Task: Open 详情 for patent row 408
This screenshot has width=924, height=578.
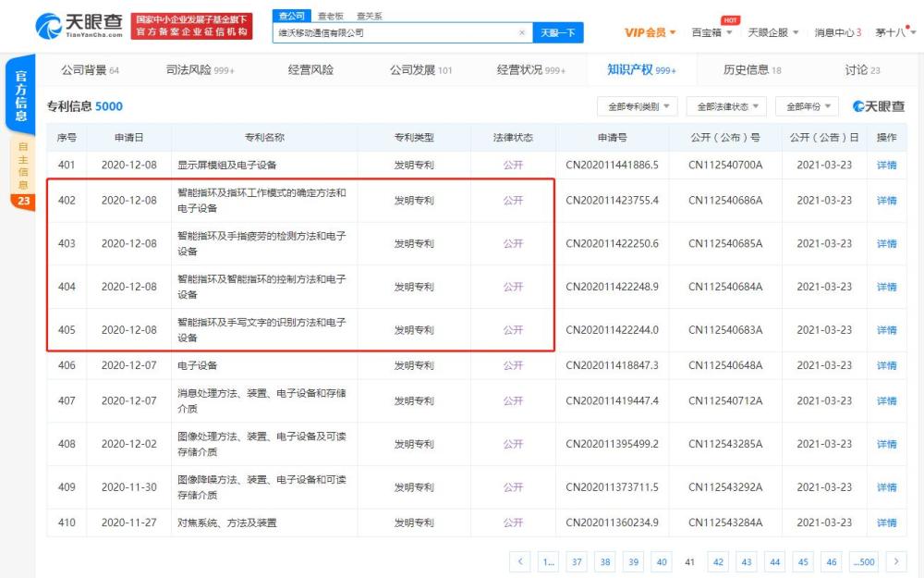Action: click(886, 444)
